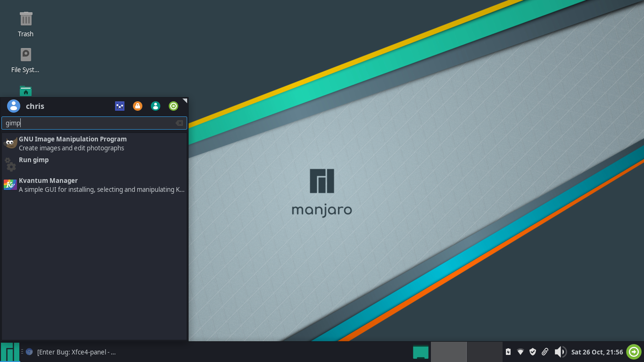The width and height of the screenshot is (644, 362).
Task: Launch GNU Image Manipulation Program
Action: pos(73,143)
